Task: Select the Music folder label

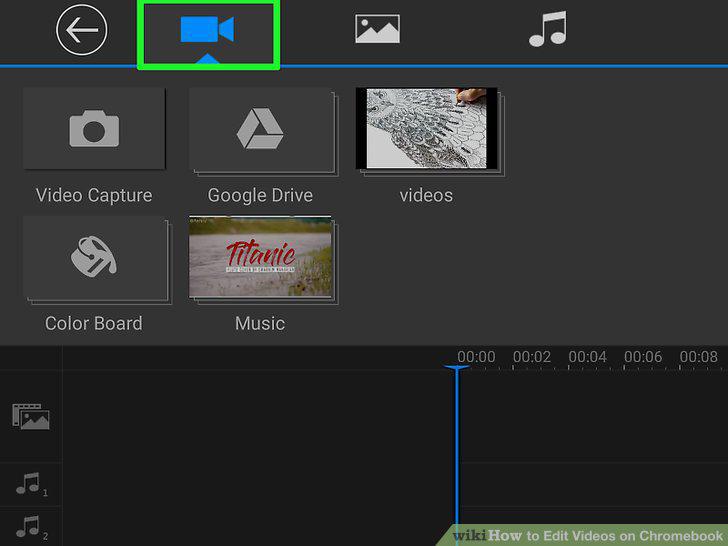Action: 260,324
